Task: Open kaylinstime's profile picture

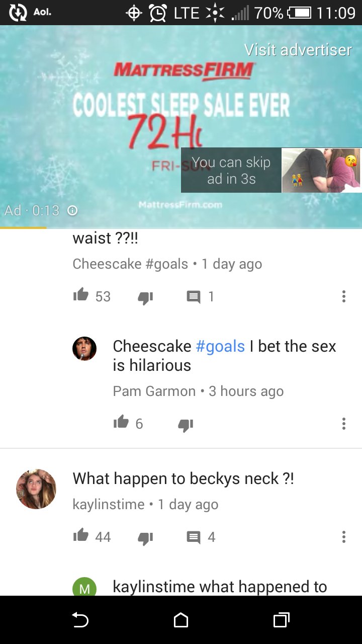Action: (36, 489)
